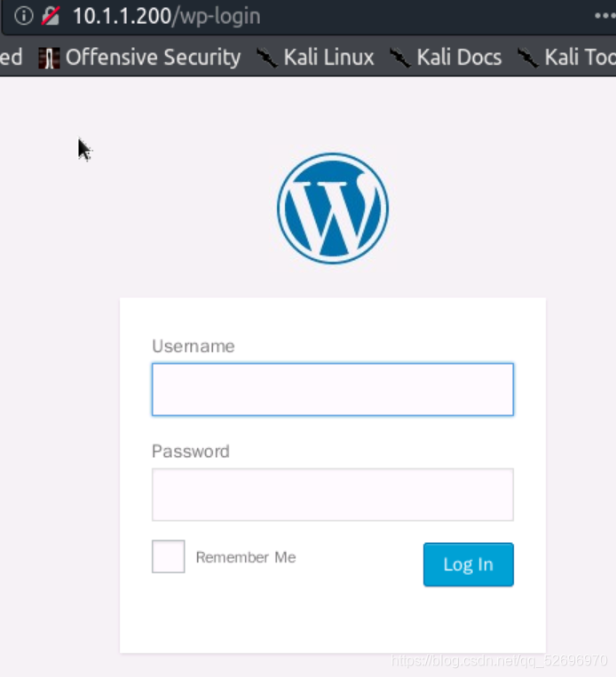Focus the Username input field
This screenshot has width=616, height=677.
pos(333,390)
